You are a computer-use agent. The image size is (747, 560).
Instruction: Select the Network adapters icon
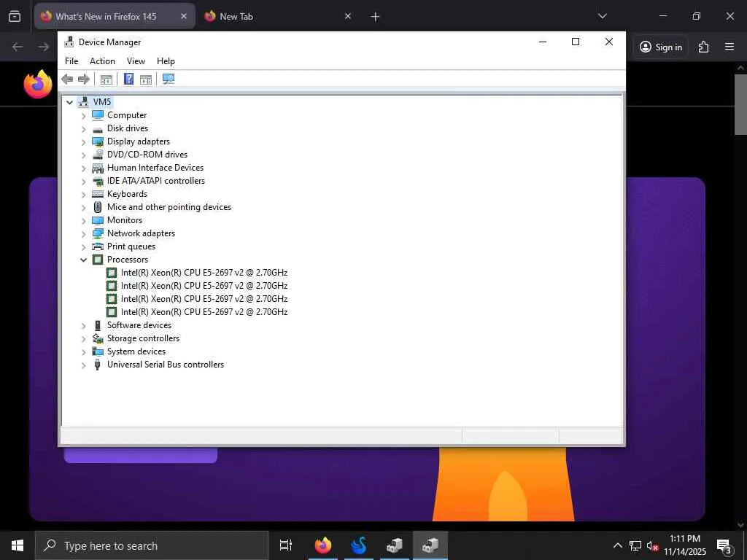coord(98,233)
